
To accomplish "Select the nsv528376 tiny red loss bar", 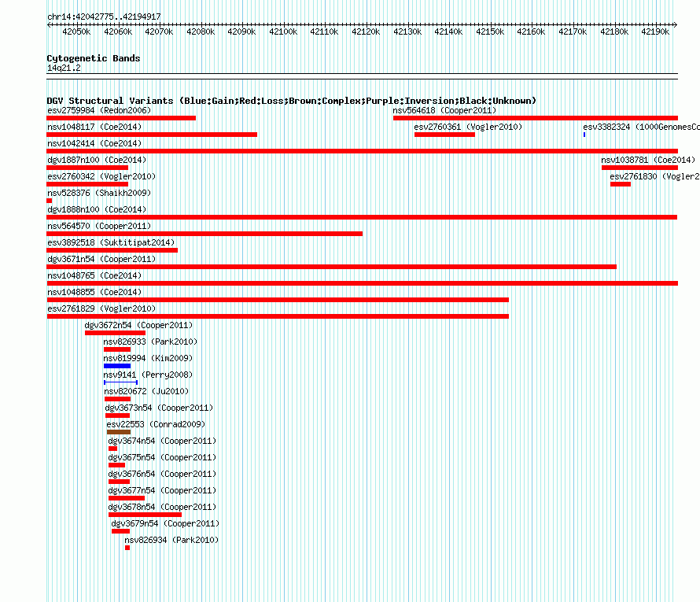I will 49,201.
